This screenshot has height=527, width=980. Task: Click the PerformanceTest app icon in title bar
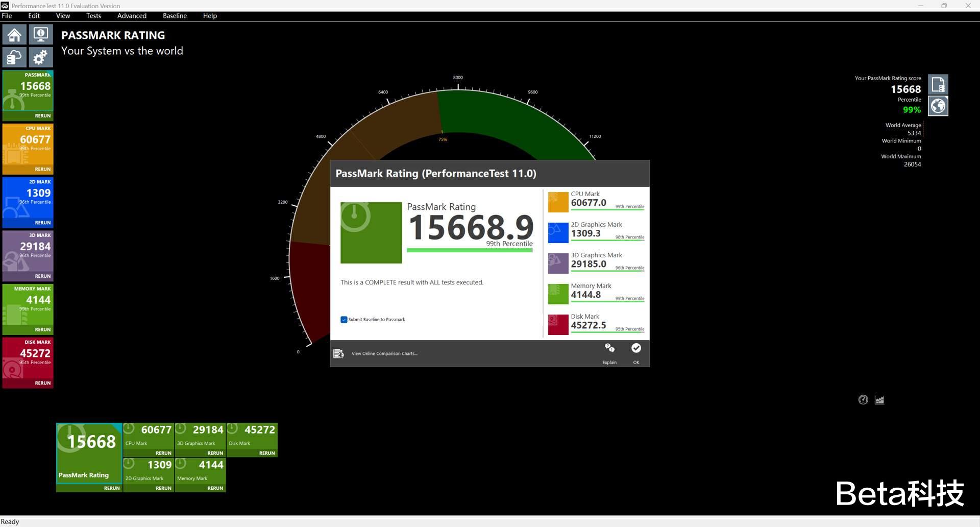[5, 6]
